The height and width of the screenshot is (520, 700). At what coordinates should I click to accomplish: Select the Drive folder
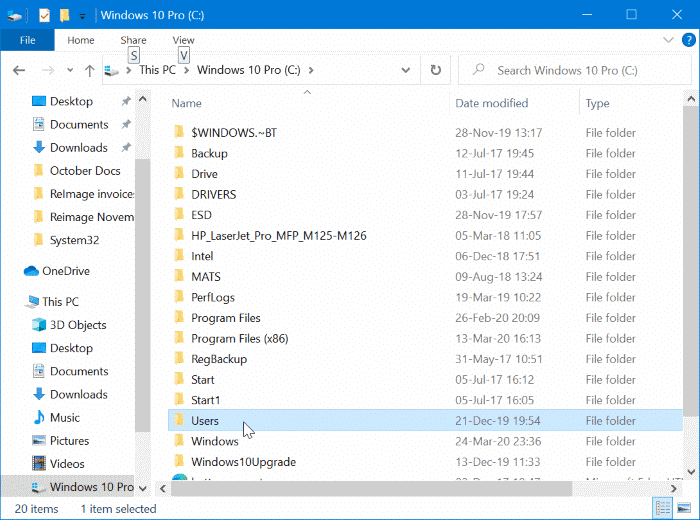tap(204, 174)
